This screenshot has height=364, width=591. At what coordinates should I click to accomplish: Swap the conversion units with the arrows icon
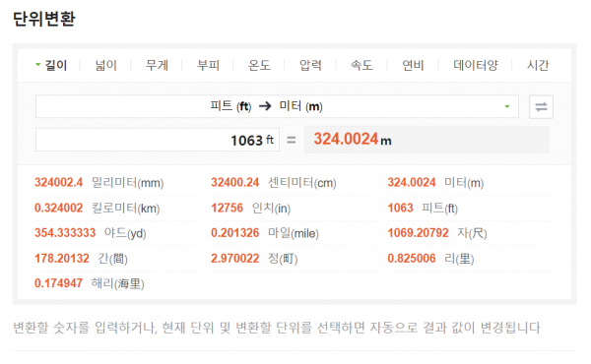click(x=541, y=107)
